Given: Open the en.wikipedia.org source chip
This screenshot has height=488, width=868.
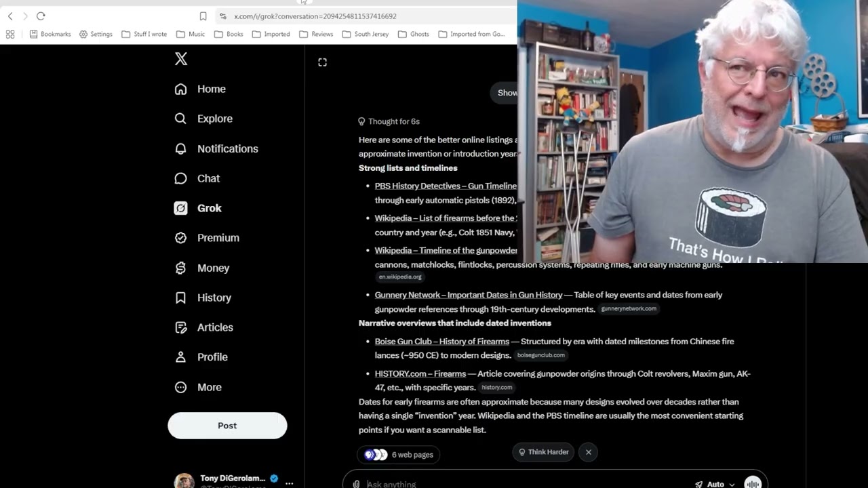Looking at the screenshot, I should pos(400,277).
